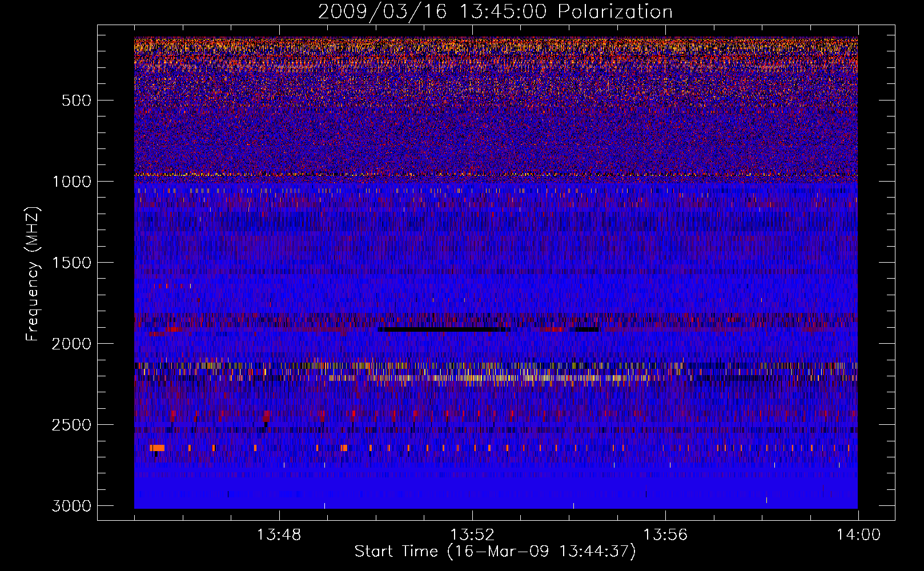Screen dimensions: 924x571
Task: Click the large orange block near 2650 MHz
Action: coord(157,448)
